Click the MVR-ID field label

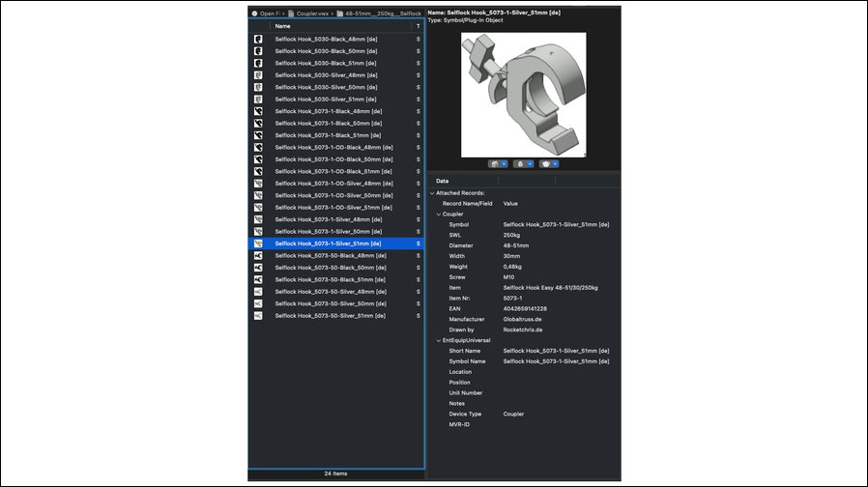(459, 424)
